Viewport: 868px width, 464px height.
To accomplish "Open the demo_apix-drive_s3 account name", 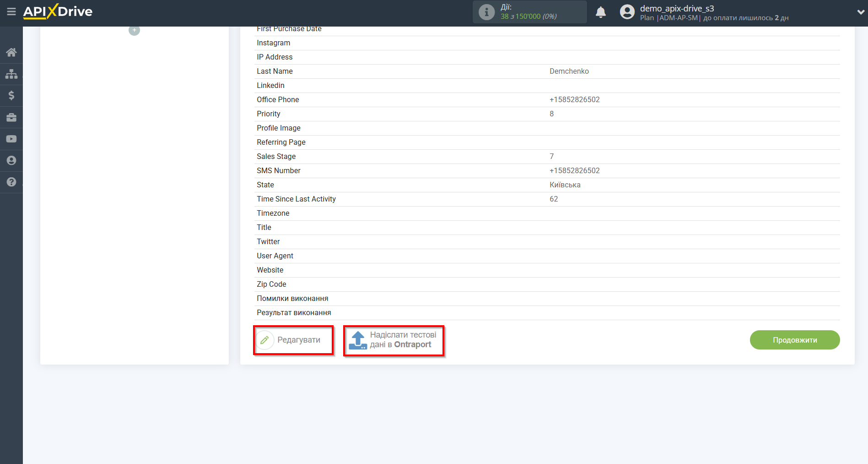I will point(677,8).
